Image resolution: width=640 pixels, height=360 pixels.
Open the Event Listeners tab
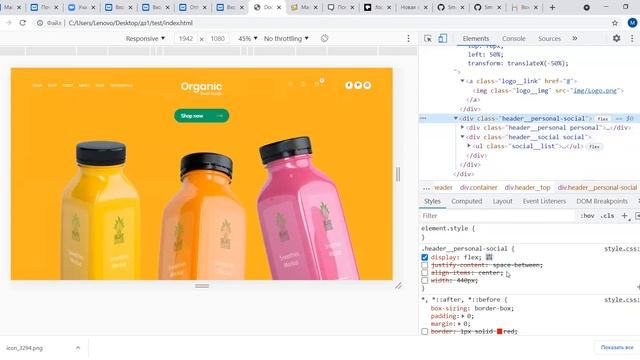pyautogui.click(x=544, y=201)
